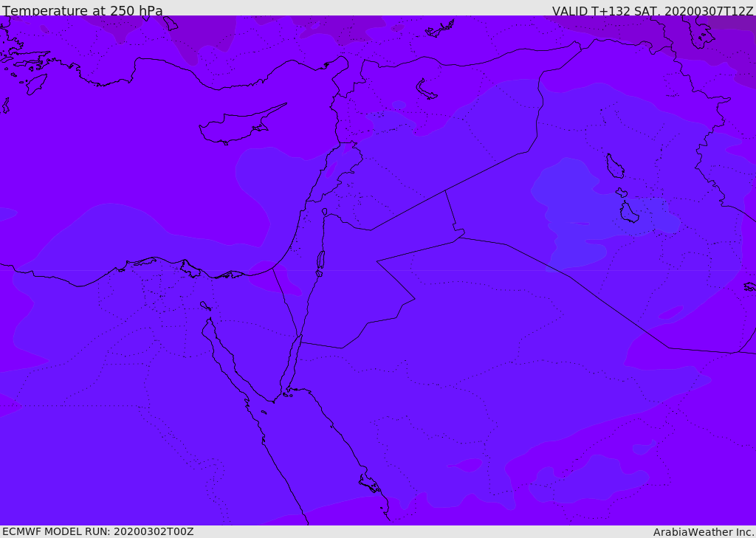Click the 'ArabiaWeather Inc' credit text
This screenshot has height=538, width=756.
click(x=703, y=532)
